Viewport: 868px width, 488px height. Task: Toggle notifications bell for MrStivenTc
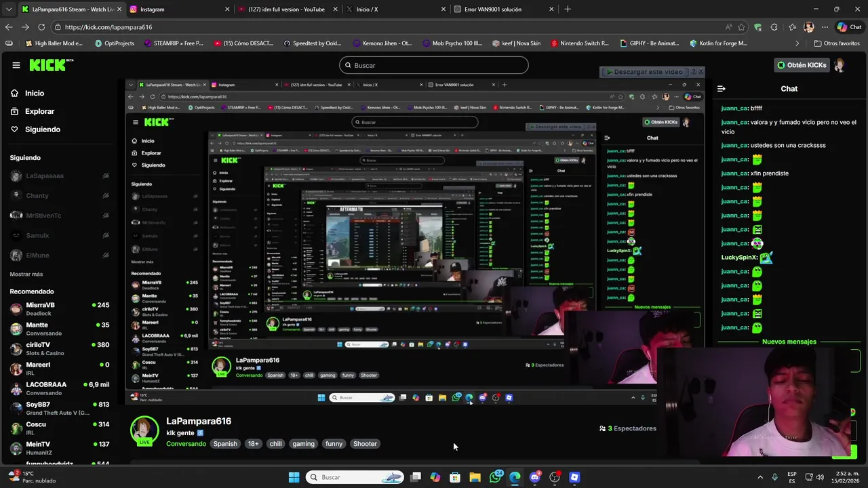click(x=106, y=216)
